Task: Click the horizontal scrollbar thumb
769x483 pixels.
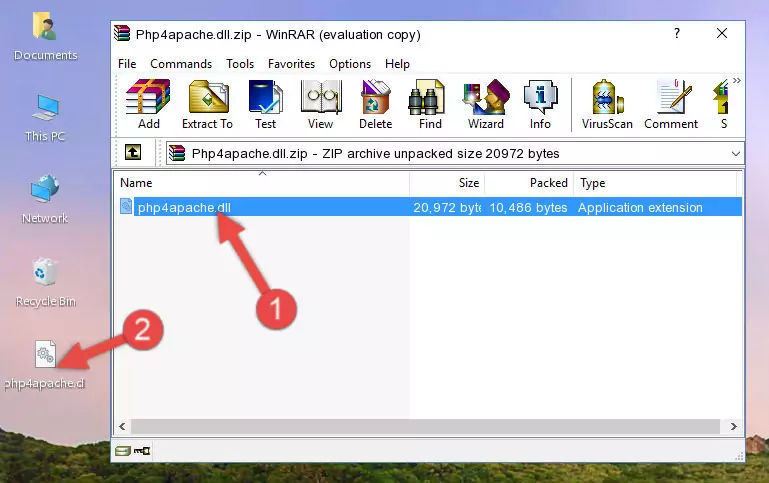Action: click(425, 427)
